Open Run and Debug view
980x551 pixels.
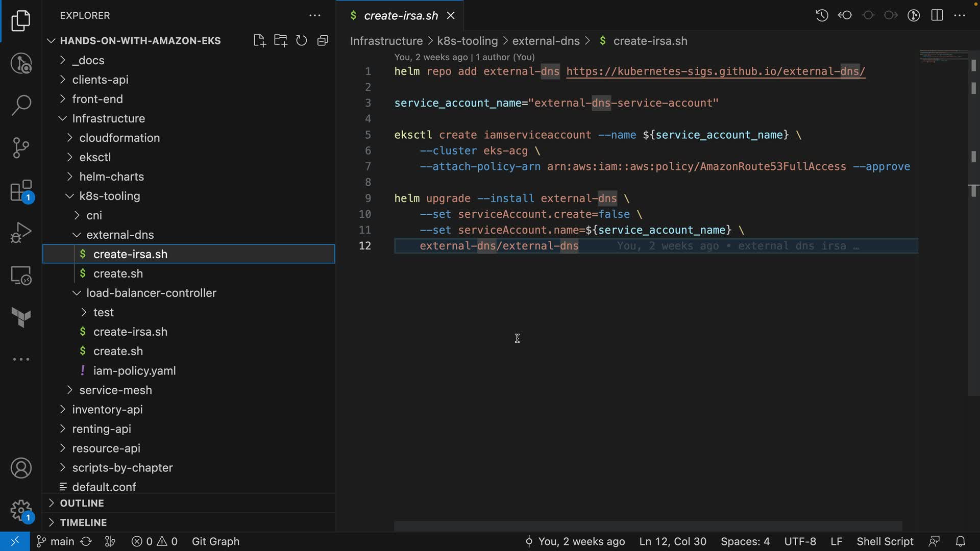pos(21,233)
